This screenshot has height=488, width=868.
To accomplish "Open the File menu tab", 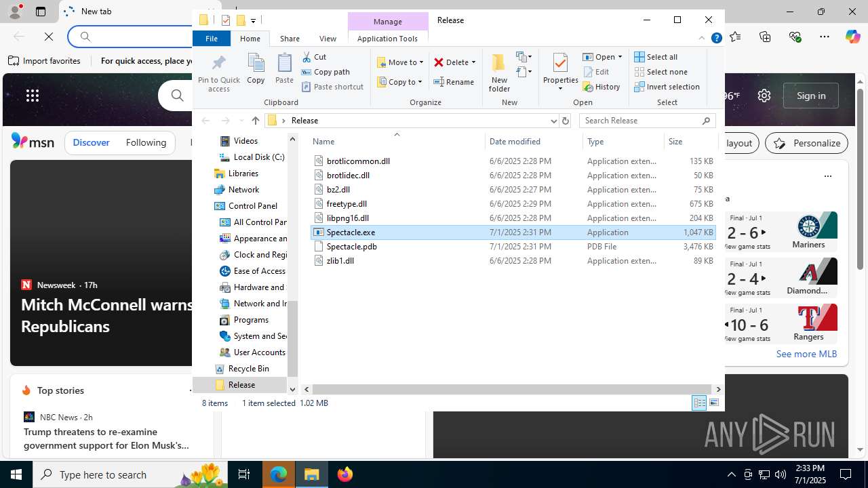I will [212, 39].
